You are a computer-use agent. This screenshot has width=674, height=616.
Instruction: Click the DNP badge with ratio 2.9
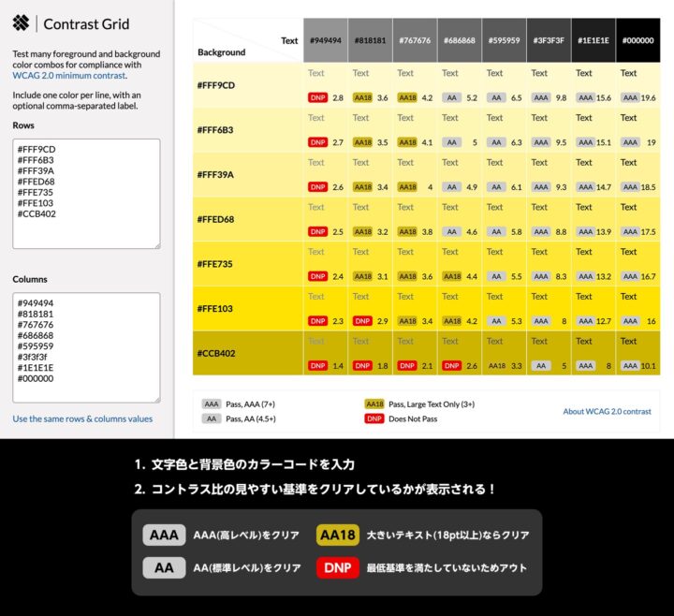pyautogui.click(x=362, y=321)
